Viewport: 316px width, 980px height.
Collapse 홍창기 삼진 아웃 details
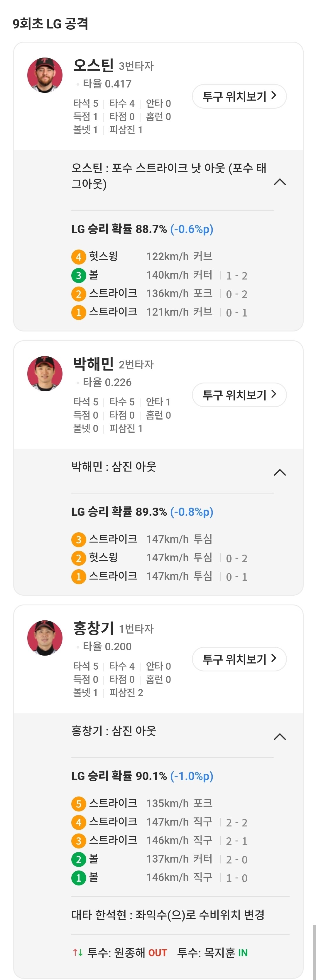coord(280,737)
